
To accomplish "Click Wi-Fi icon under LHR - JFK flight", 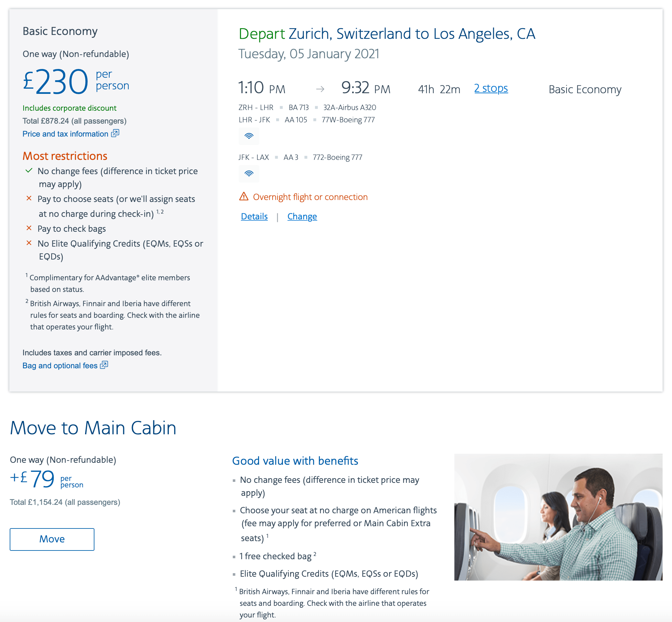I will [x=249, y=136].
